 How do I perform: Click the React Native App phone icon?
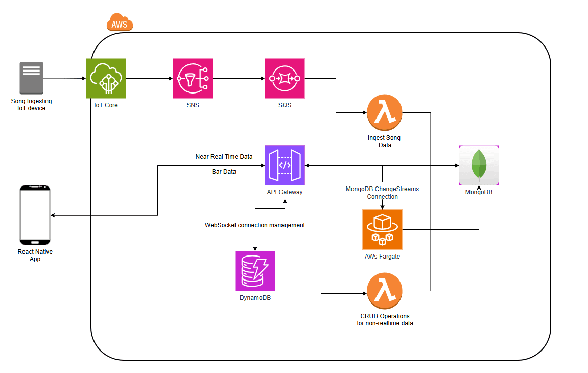coord(35,215)
